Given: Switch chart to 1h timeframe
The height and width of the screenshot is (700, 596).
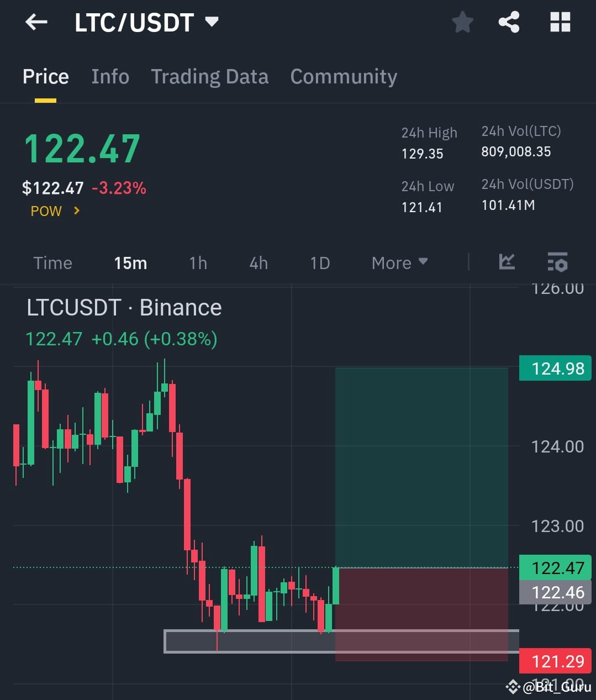Looking at the screenshot, I should (198, 263).
